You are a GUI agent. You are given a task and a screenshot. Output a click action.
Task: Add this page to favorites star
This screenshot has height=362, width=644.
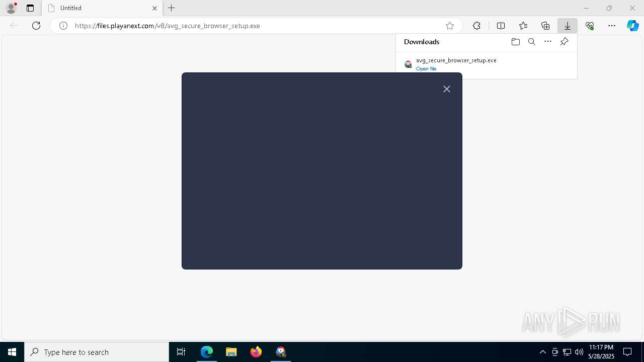tap(450, 26)
